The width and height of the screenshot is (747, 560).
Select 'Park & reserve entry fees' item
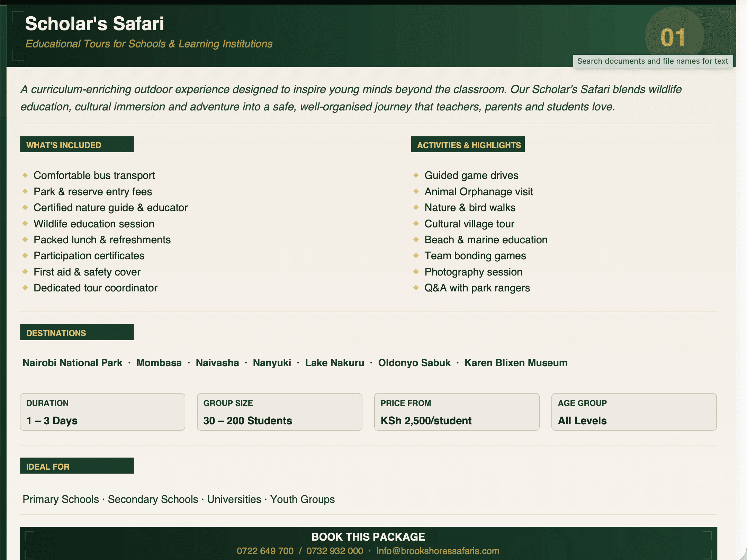coord(93,192)
